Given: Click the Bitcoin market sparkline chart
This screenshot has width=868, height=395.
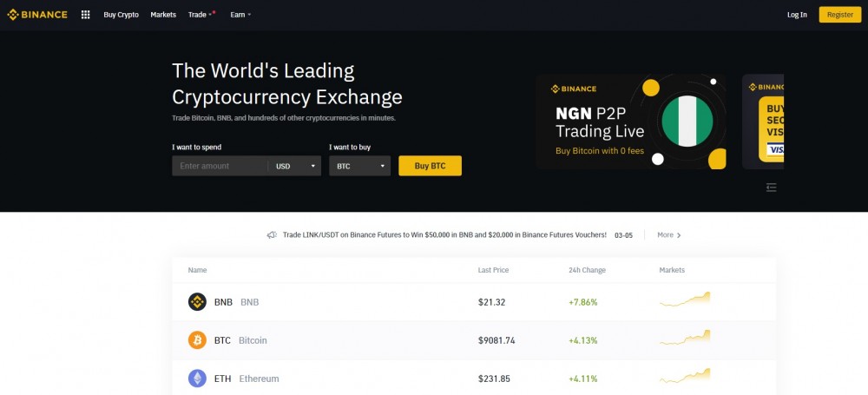Looking at the screenshot, I should pos(685,338).
